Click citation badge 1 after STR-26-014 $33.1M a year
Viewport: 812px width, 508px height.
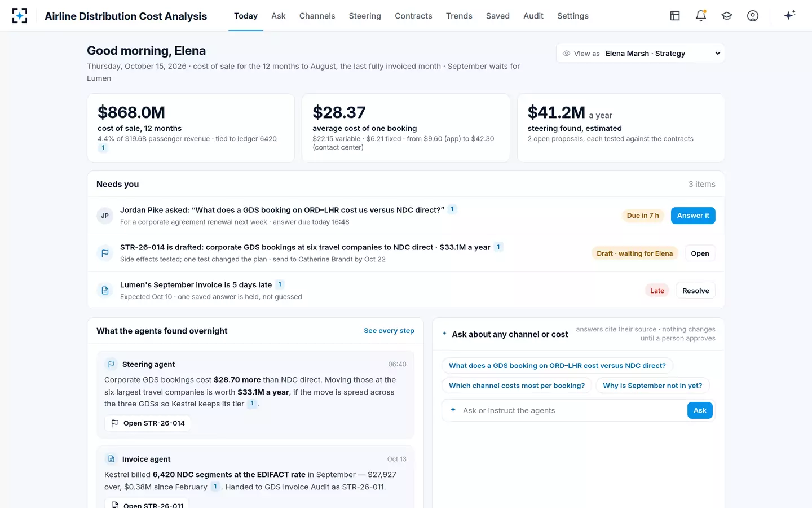[498, 247]
